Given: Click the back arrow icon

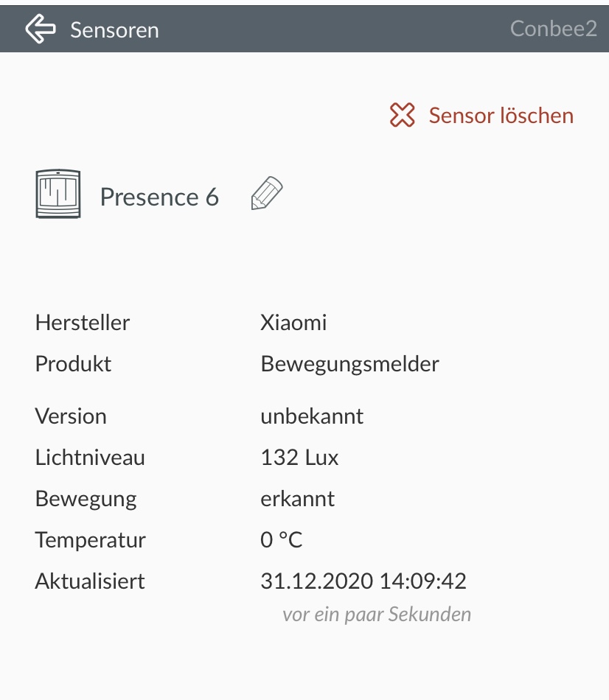Looking at the screenshot, I should (41, 29).
